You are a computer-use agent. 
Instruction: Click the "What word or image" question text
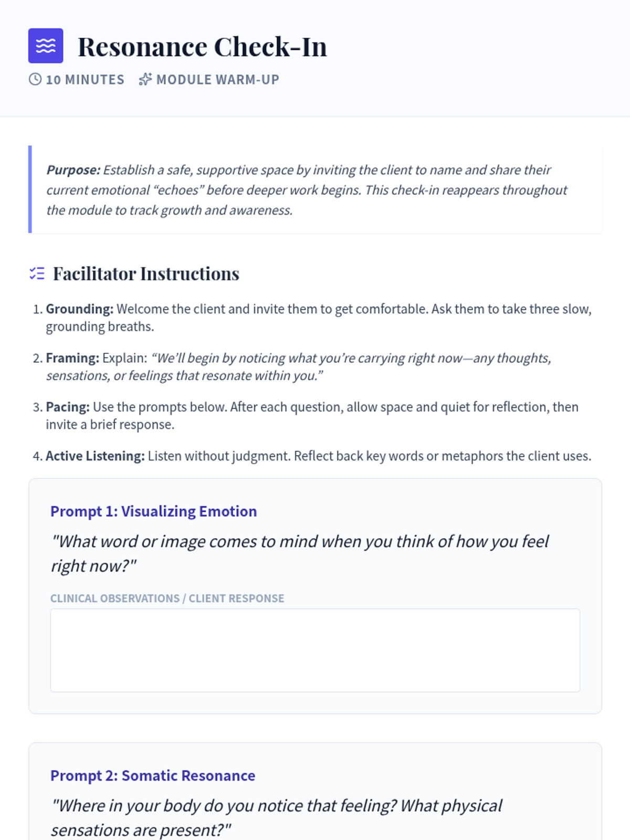click(300, 553)
